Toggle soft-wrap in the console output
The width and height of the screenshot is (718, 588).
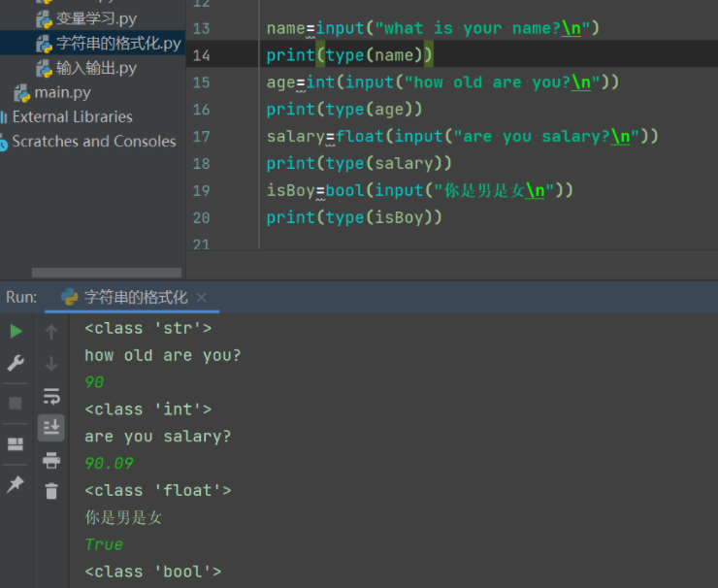pos(51,396)
